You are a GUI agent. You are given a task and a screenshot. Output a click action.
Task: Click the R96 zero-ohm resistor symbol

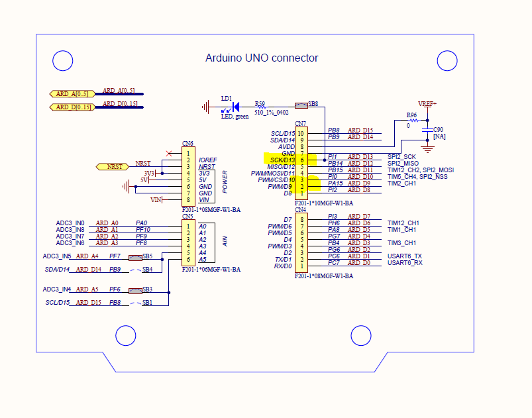tap(413, 120)
